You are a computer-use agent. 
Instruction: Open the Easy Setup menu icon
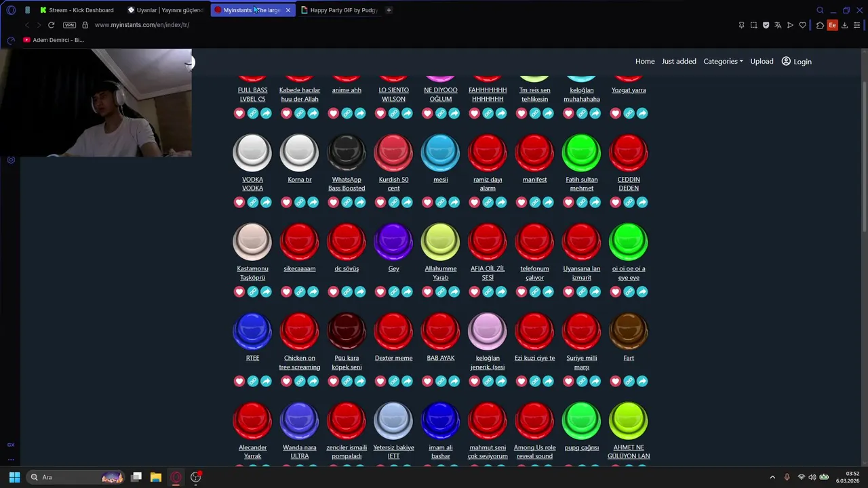856,25
